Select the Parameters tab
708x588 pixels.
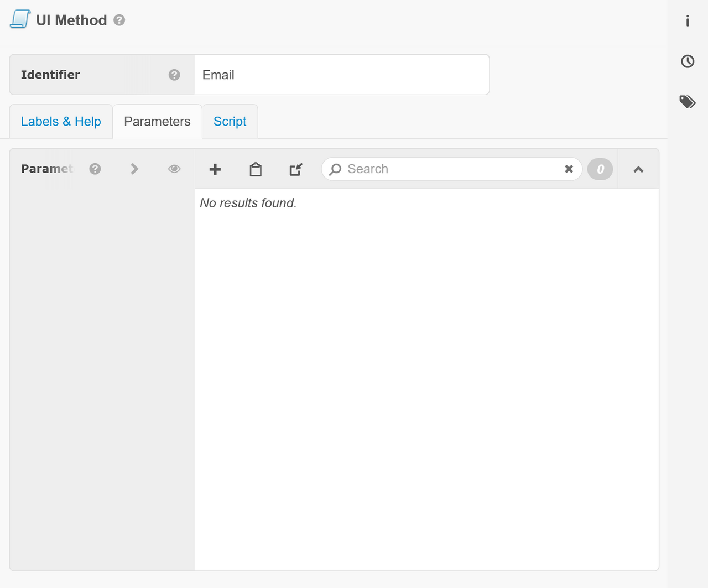click(157, 121)
